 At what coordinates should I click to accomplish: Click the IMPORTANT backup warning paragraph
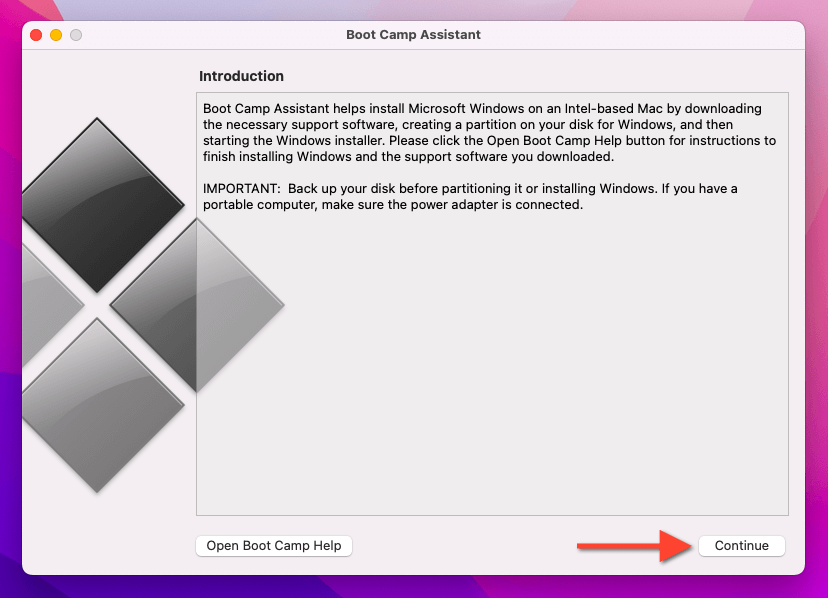pos(470,197)
